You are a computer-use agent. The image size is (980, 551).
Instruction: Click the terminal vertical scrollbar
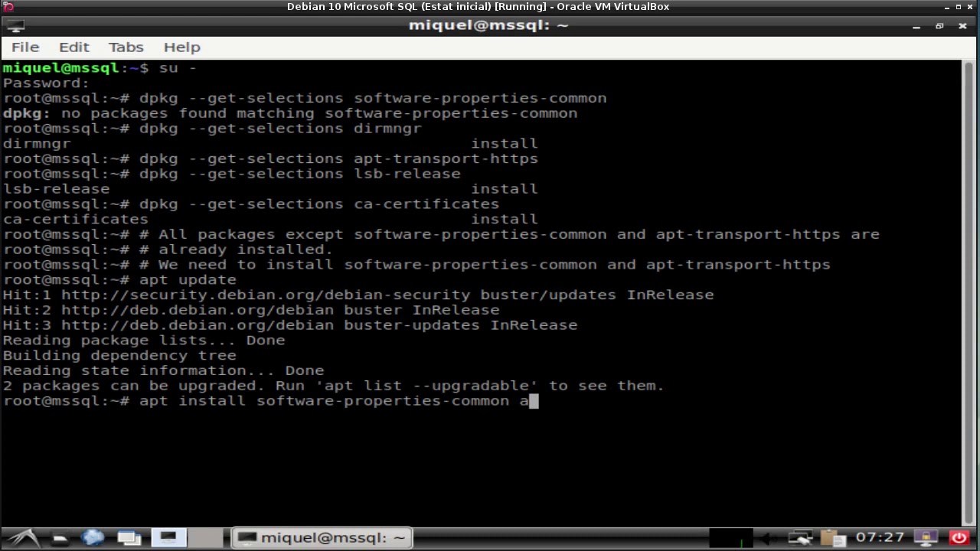point(967,293)
